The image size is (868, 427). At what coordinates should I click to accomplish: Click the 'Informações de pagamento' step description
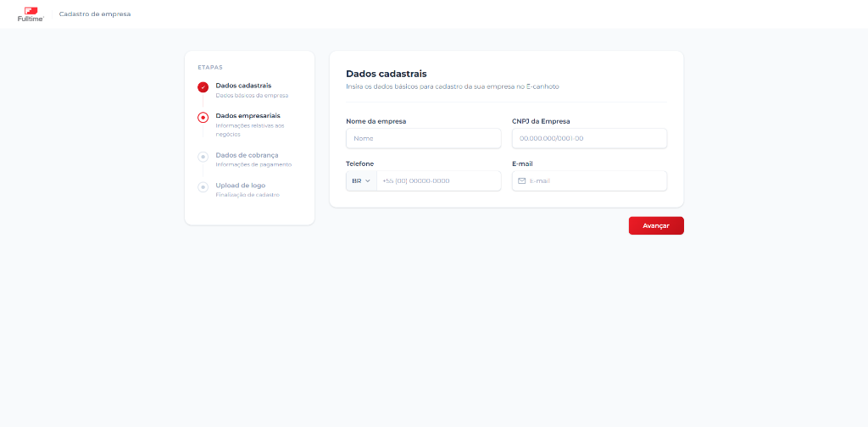click(x=253, y=164)
